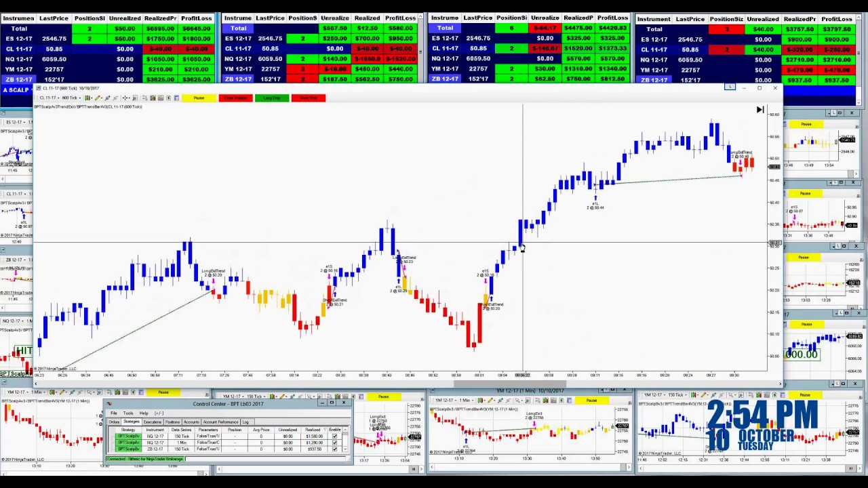Switch to Accounts tab in Control Center
Image resolution: width=868 pixels, height=488 pixels.
(x=191, y=422)
